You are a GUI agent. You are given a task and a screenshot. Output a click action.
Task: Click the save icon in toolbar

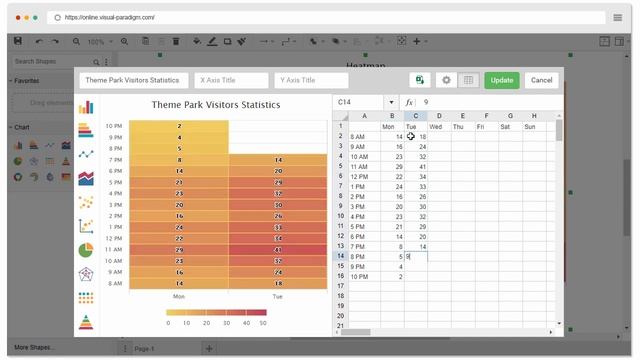[x=18, y=41]
